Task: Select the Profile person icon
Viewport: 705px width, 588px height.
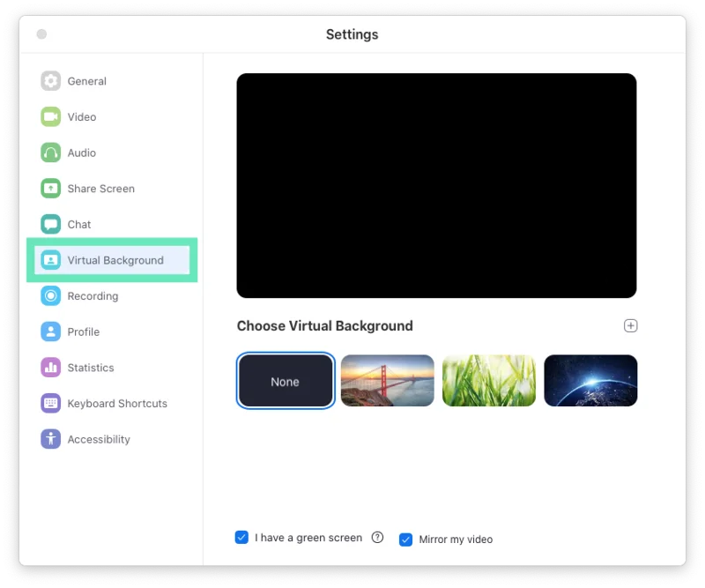Action: pos(51,332)
